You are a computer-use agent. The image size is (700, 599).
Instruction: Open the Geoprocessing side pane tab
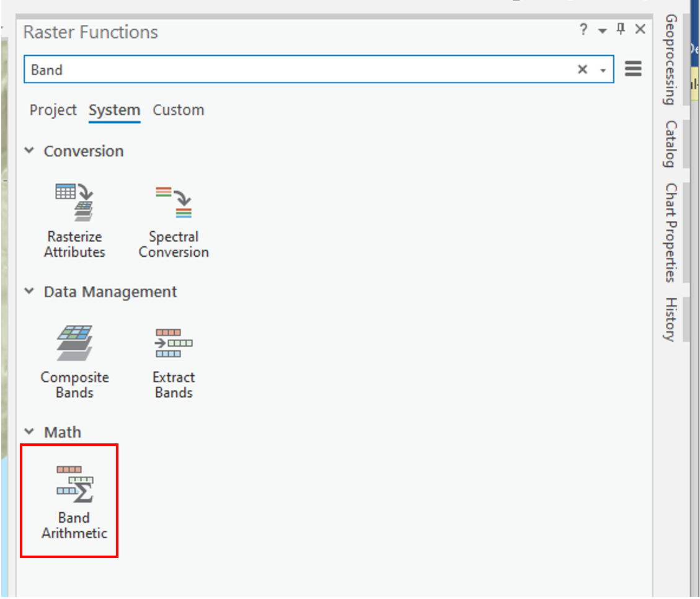tap(670, 60)
